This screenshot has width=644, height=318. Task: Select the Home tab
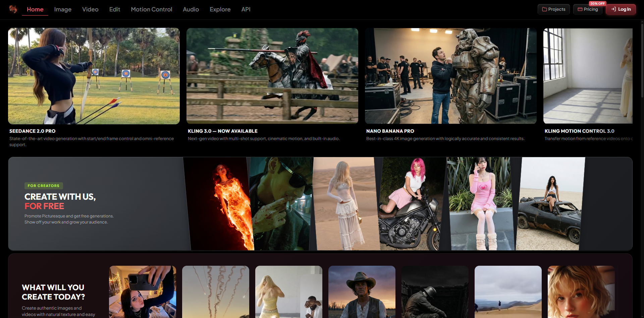coord(35,9)
